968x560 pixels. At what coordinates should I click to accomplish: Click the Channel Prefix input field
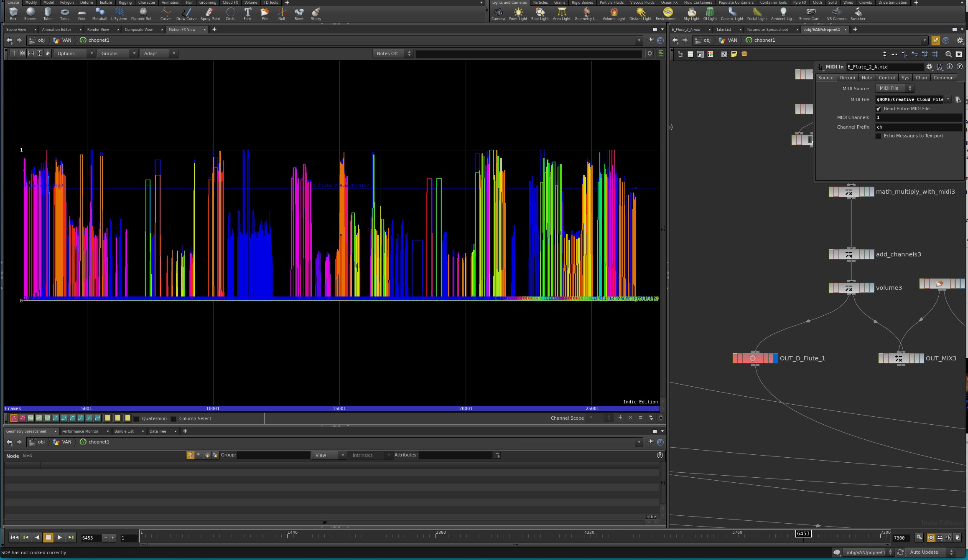click(918, 127)
